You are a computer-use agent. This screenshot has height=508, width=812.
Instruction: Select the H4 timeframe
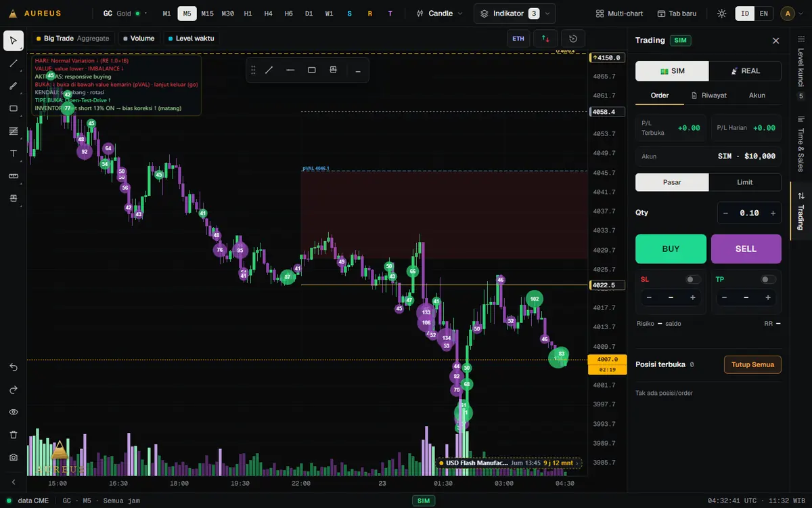coord(269,14)
